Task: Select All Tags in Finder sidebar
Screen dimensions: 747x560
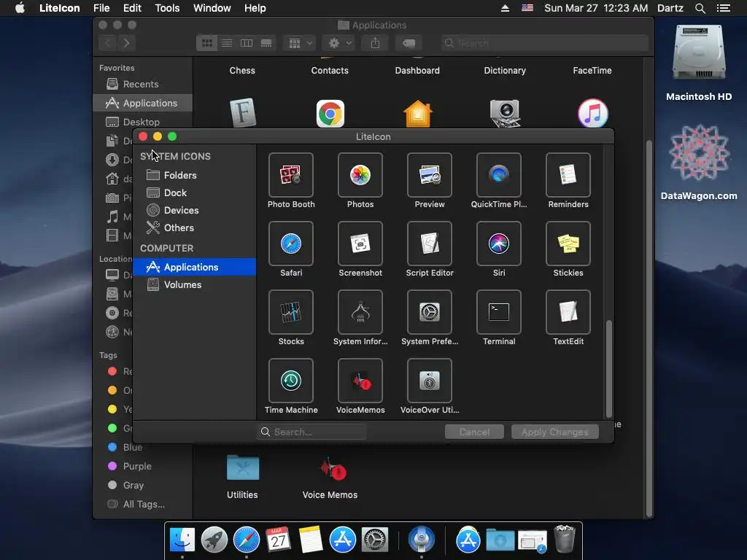Action: point(144,505)
